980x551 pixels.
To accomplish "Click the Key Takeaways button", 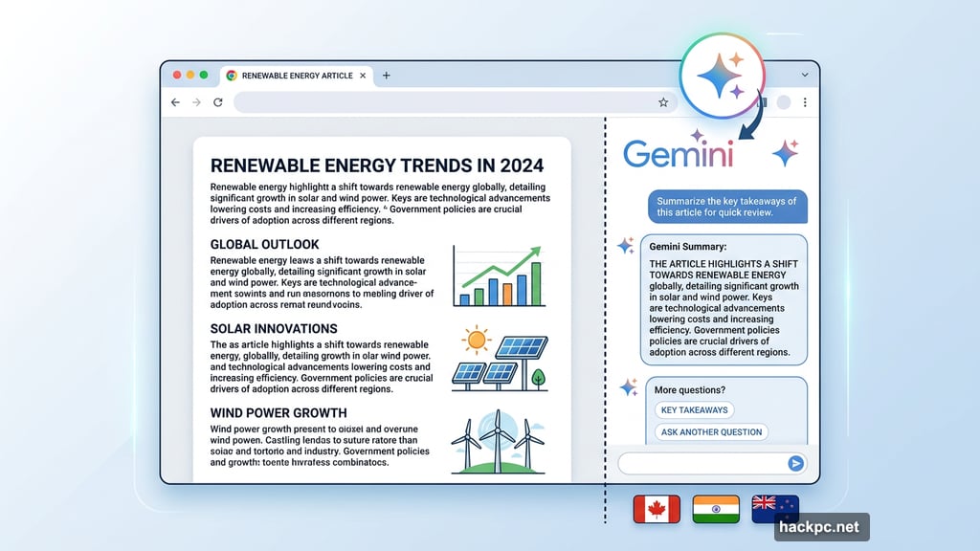I will tap(694, 409).
